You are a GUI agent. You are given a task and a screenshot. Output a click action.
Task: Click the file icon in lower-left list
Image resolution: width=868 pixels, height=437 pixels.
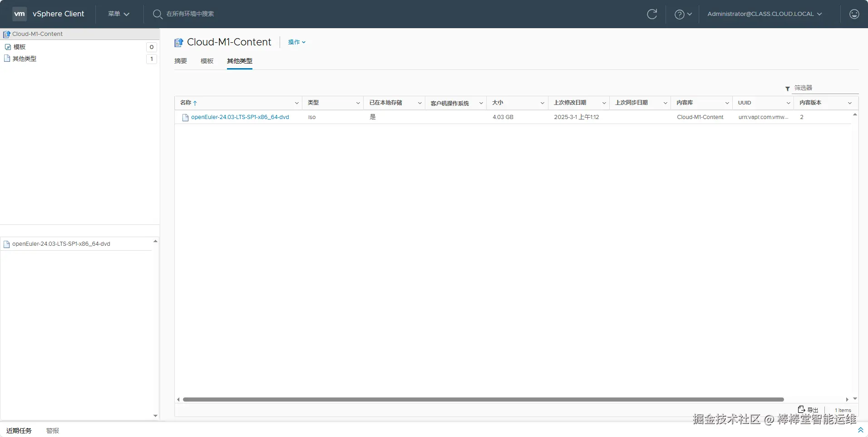(7, 244)
